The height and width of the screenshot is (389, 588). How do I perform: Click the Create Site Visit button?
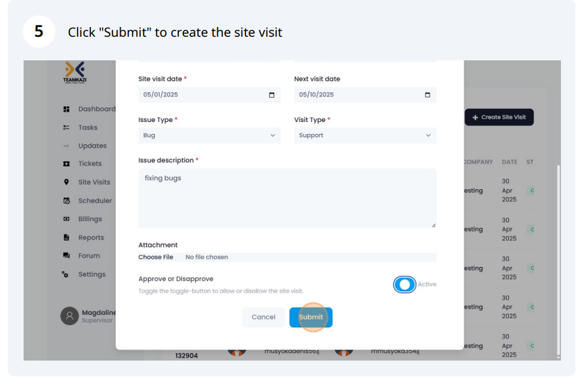(498, 117)
